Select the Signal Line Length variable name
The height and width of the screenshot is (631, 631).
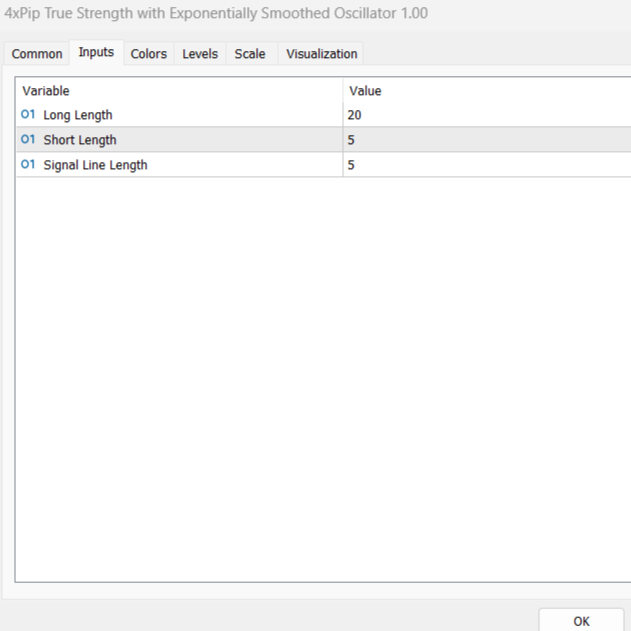pos(95,165)
